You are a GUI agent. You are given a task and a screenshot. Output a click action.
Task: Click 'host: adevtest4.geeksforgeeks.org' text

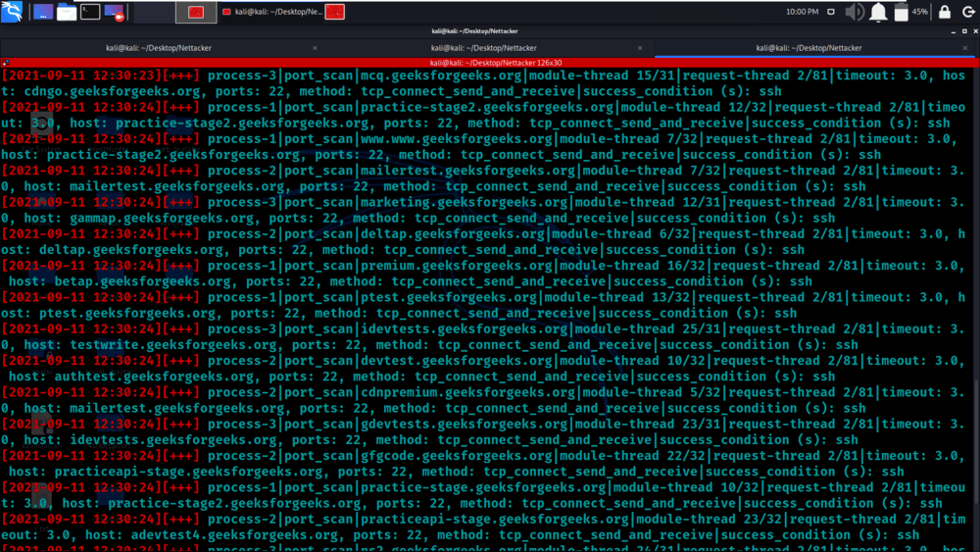pos(212,535)
